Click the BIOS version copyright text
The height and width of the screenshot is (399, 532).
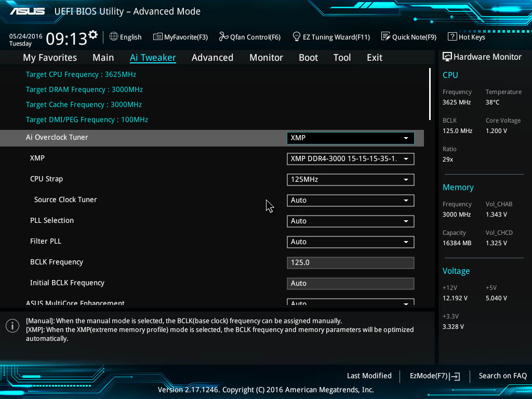point(265,390)
